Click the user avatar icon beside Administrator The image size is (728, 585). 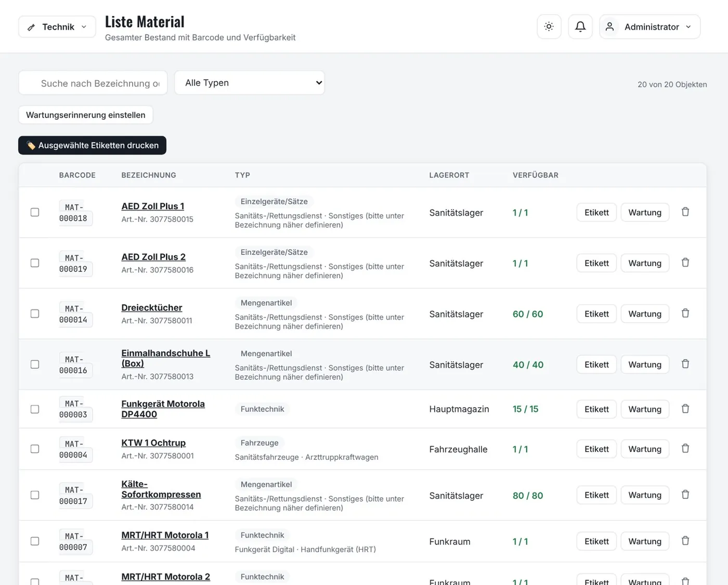coord(610,27)
